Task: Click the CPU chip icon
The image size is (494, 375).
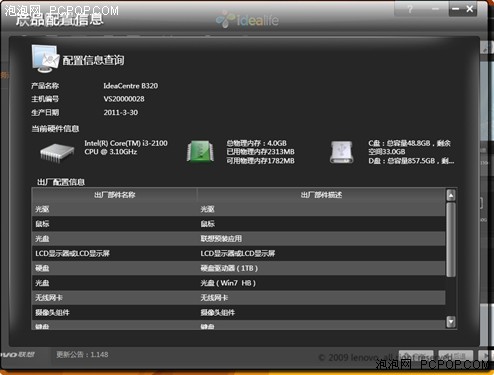Action: click(57, 153)
